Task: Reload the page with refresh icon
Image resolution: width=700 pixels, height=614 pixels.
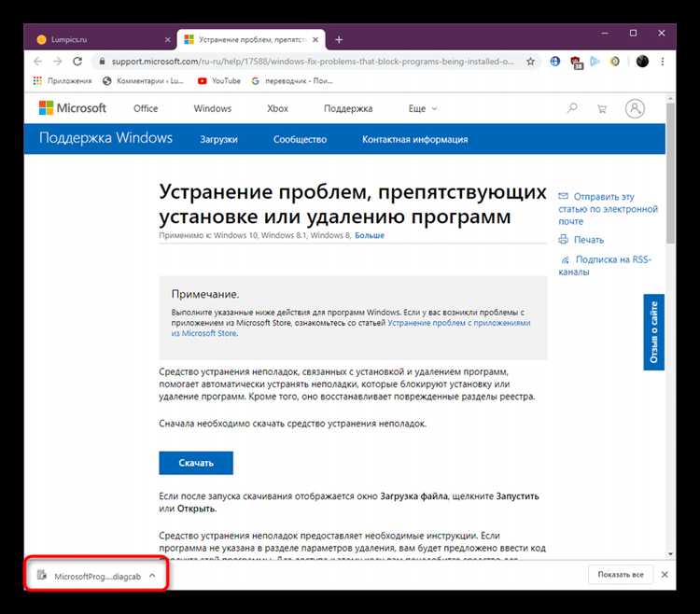Action: point(77,62)
